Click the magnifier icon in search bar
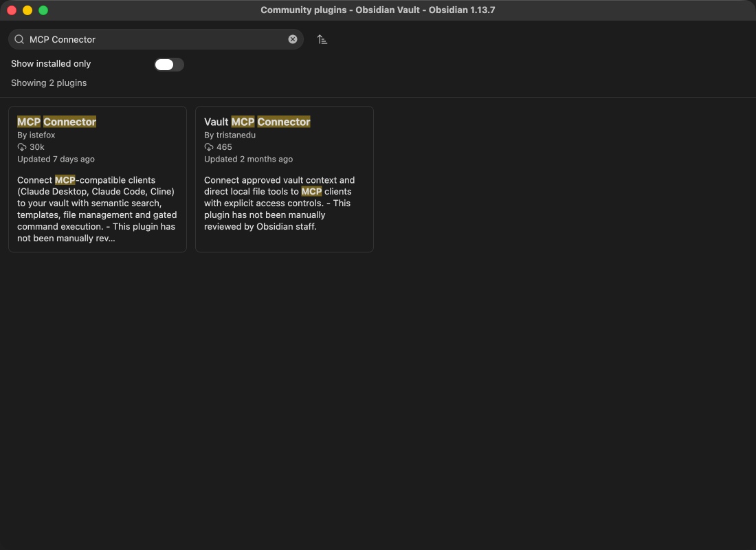Image resolution: width=756 pixels, height=550 pixels. coord(19,40)
